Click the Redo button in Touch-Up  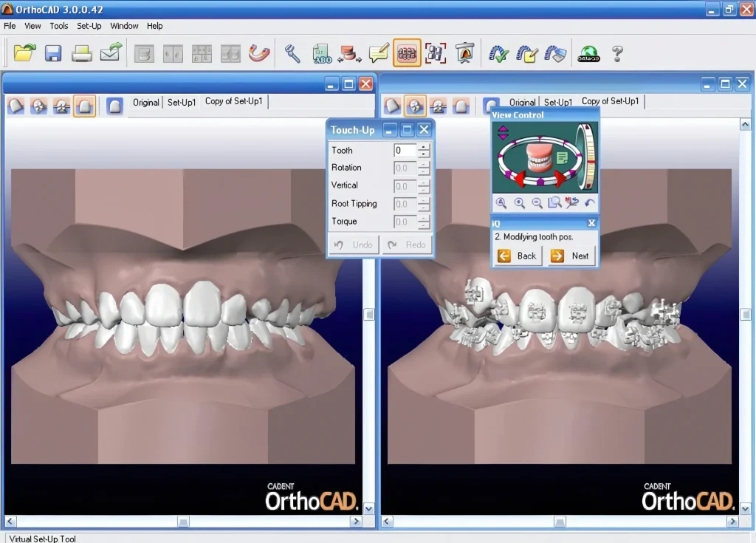(407, 245)
